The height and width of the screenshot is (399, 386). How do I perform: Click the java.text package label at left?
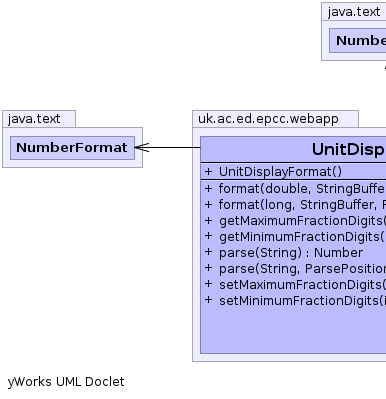point(34,119)
